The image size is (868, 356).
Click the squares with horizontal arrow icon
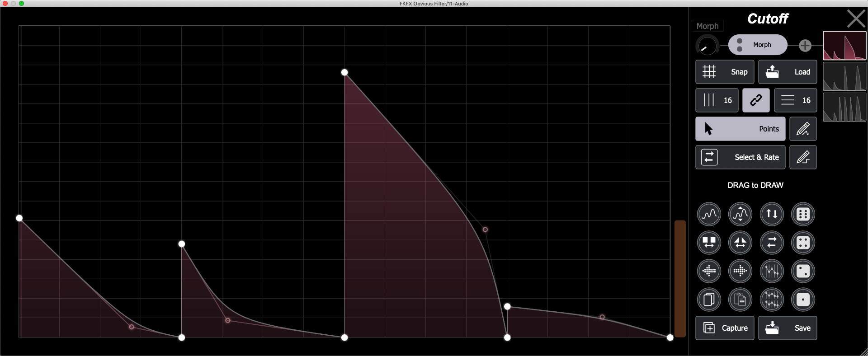click(x=709, y=243)
